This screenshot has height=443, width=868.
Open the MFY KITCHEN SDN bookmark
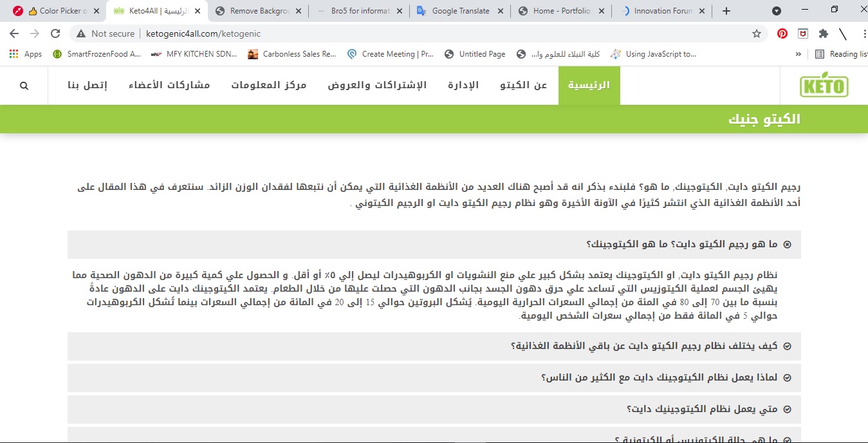(194, 54)
